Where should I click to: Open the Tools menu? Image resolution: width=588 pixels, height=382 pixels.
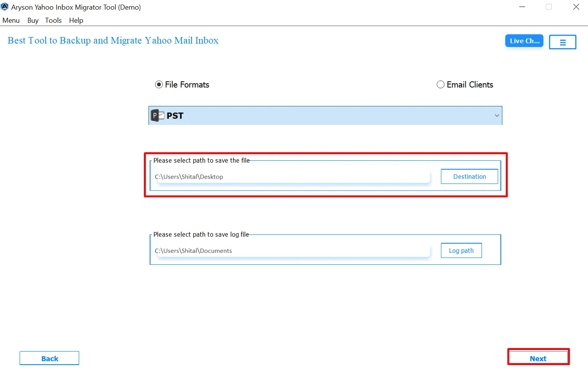pos(53,20)
